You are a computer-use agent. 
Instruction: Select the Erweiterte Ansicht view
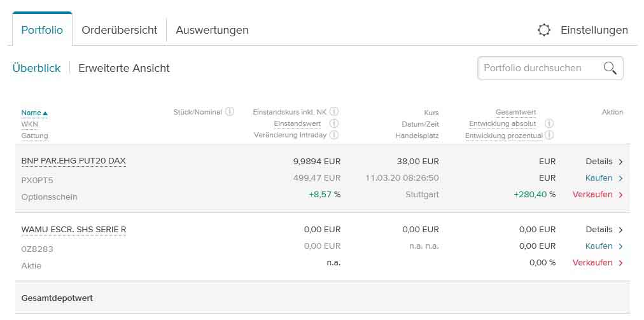[x=124, y=68]
